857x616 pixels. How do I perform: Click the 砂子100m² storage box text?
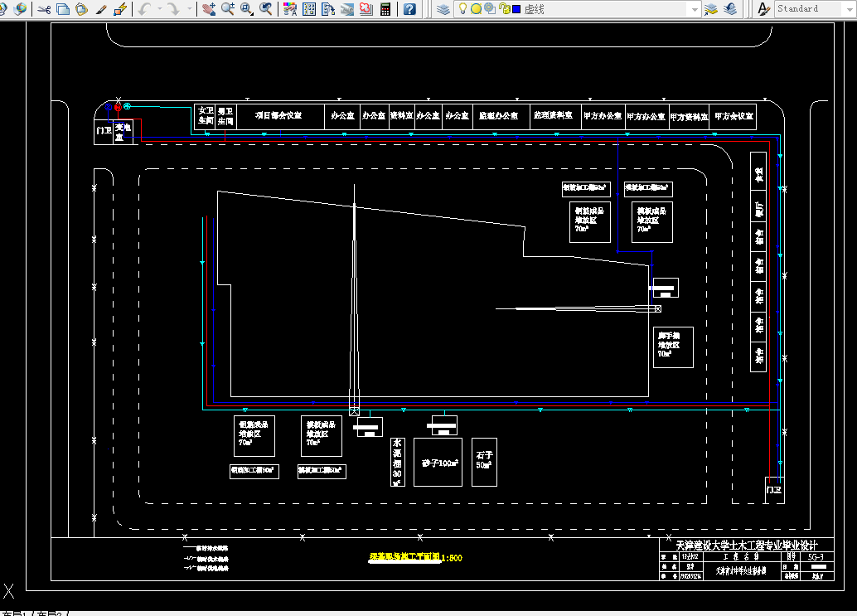tap(439, 463)
